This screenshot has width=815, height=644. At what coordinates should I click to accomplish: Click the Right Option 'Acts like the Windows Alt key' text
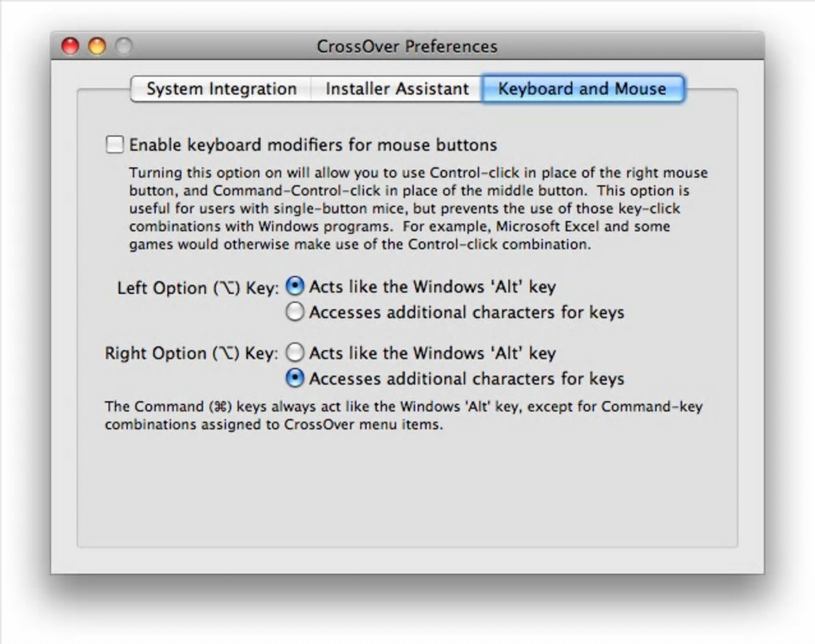[432, 353]
